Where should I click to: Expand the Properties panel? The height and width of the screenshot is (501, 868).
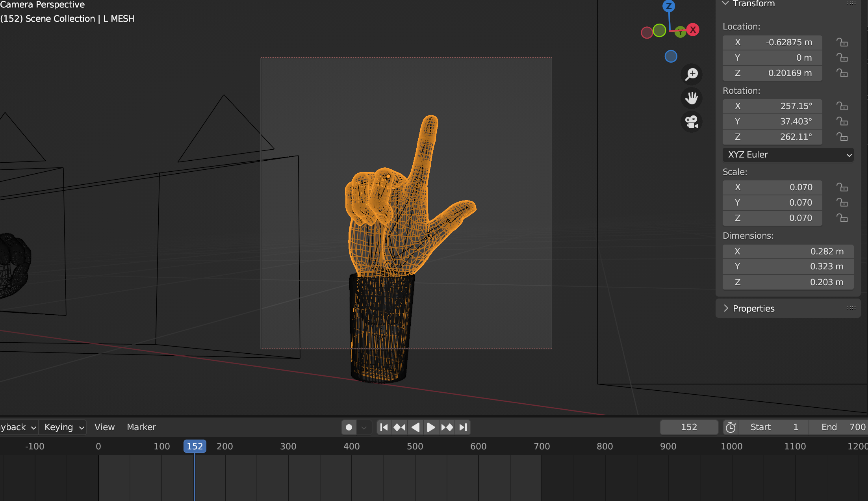coord(753,308)
